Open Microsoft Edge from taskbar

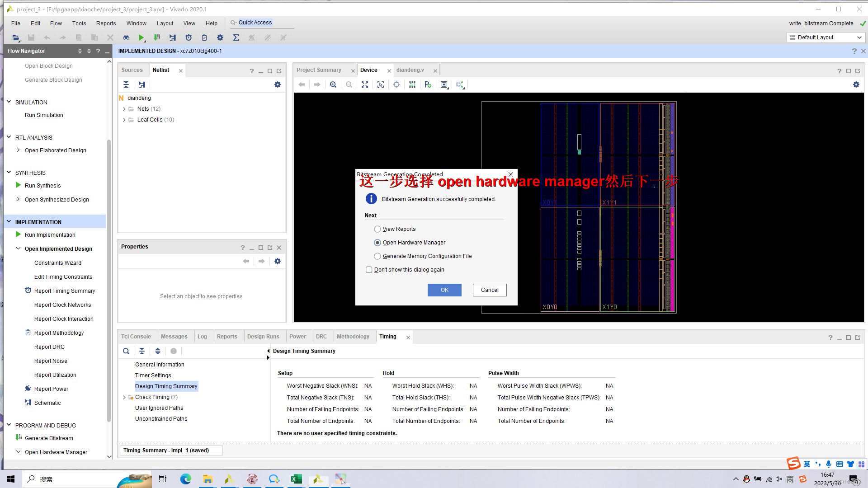click(x=185, y=479)
